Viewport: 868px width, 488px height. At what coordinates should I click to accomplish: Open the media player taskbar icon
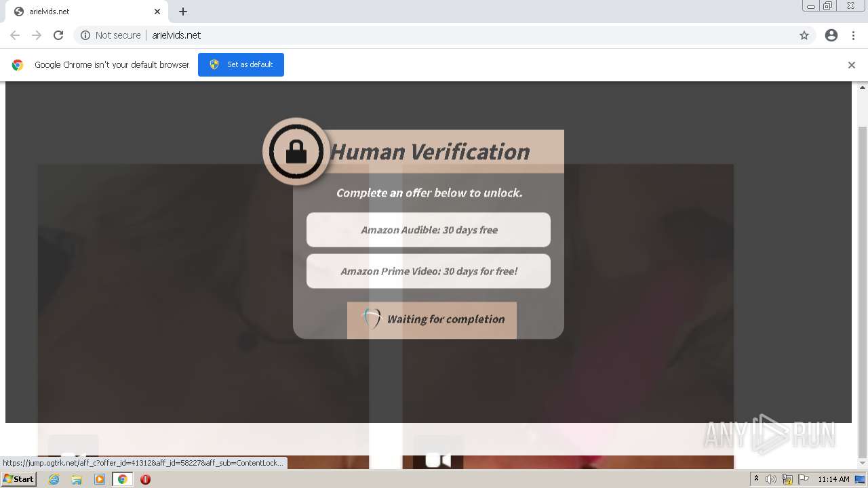click(x=100, y=479)
